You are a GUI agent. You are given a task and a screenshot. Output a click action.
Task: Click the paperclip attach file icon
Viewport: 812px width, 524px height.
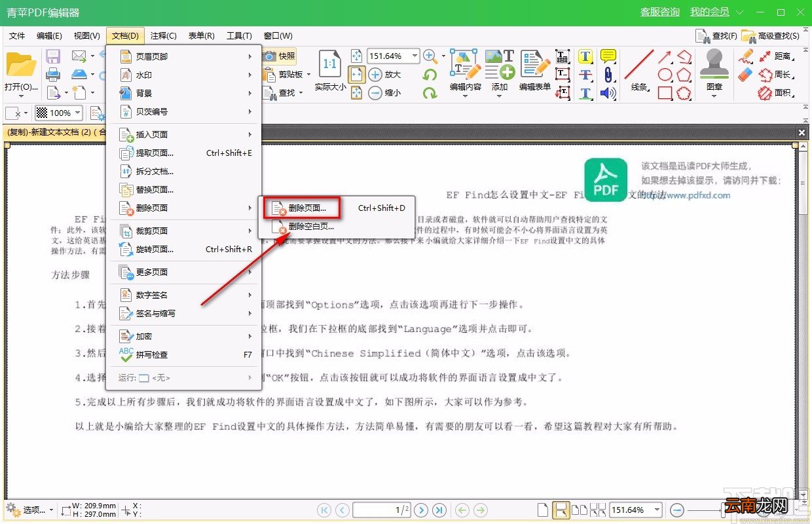pos(608,75)
